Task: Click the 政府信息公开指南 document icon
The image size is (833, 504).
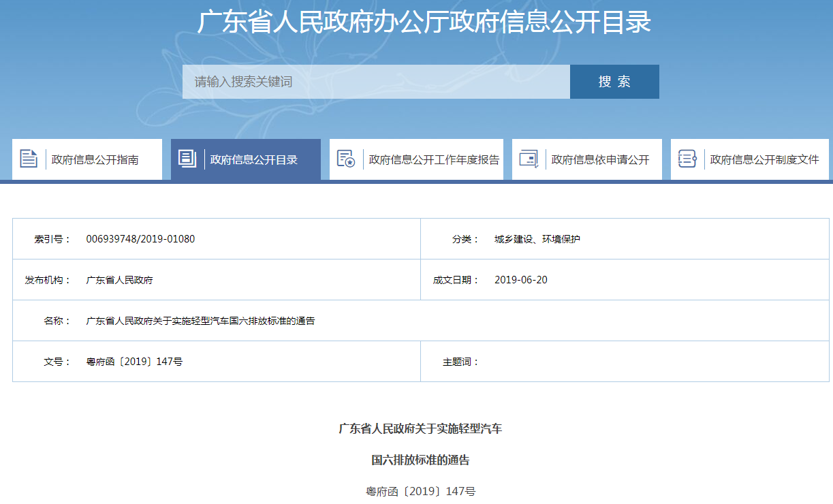Action: click(29, 159)
